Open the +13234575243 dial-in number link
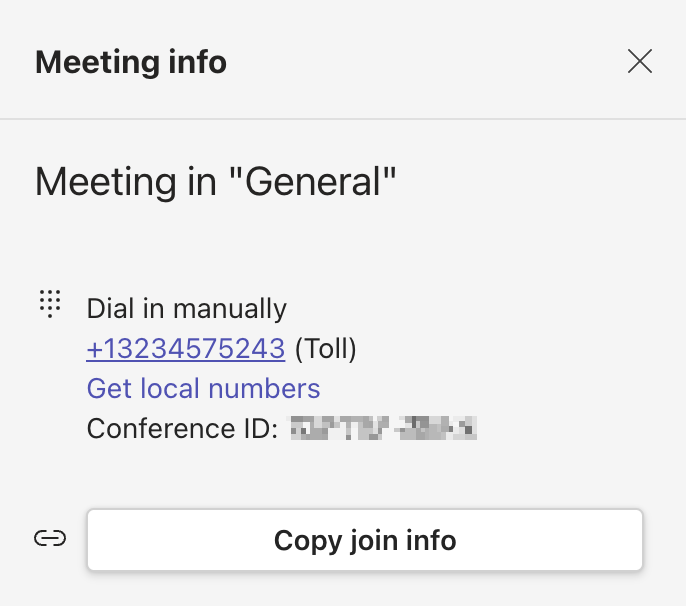Screen dimensions: 686x606 point(186,349)
